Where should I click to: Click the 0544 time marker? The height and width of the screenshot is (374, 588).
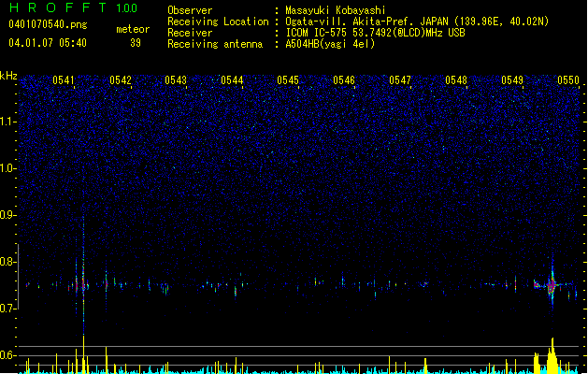pyautogui.click(x=232, y=80)
